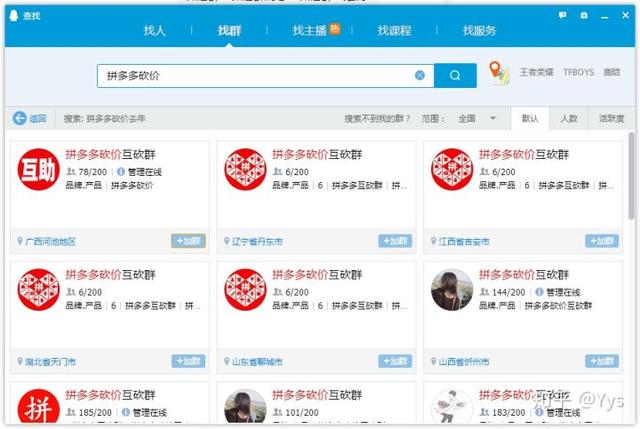
Task: Click the back arrow icon beside 返回
Action: tap(19, 118)
